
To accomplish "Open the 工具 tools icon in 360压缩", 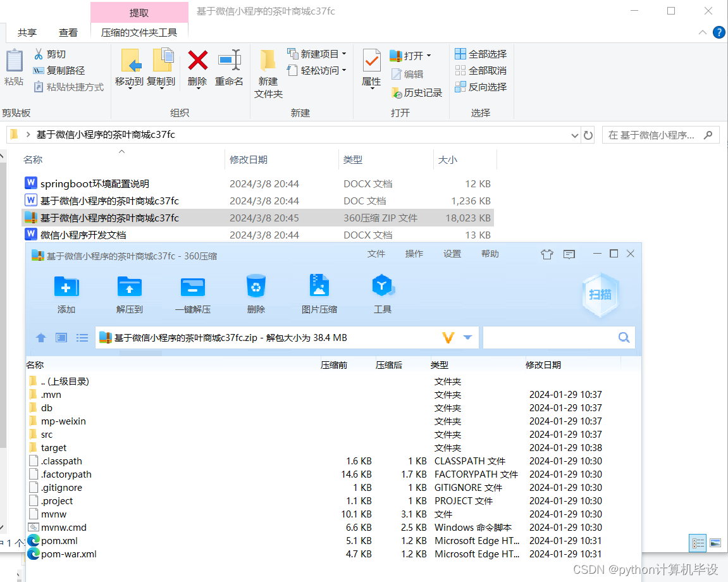I will click(x=383, y=285).
